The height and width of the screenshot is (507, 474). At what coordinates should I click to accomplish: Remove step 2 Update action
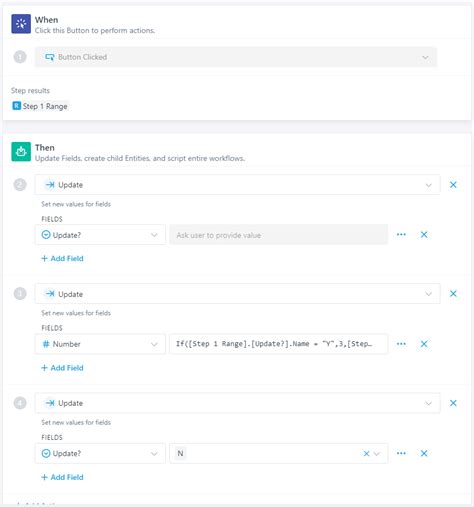[x=453, y=185]
